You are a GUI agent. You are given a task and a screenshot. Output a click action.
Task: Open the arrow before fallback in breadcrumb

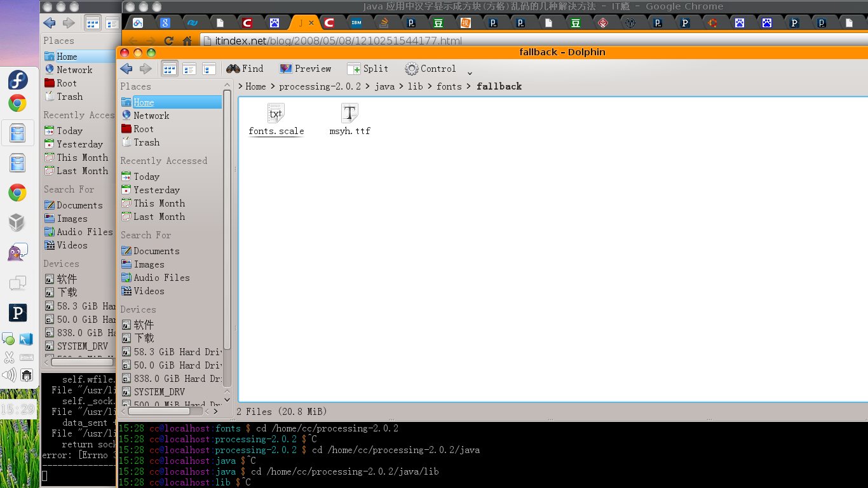(x=470, y=86)
